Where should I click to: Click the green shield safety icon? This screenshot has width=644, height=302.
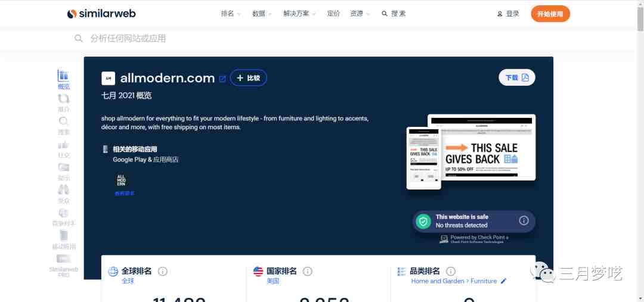[x=423, y=221]
